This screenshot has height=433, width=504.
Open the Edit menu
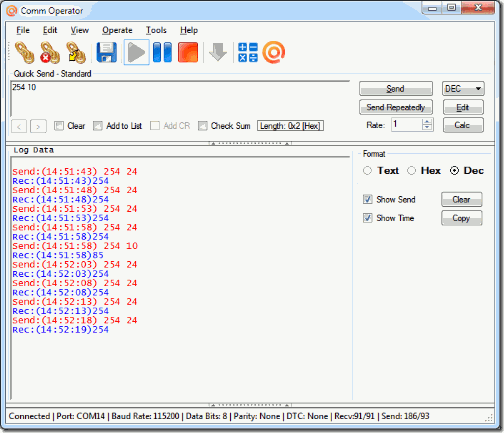pos(50,30)
